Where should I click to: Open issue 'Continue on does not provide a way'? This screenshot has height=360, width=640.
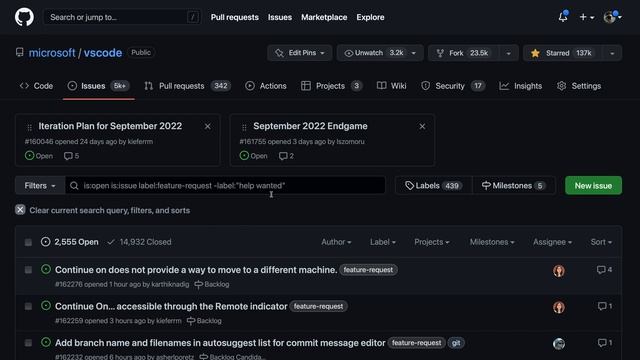click(x=196, y=270)
